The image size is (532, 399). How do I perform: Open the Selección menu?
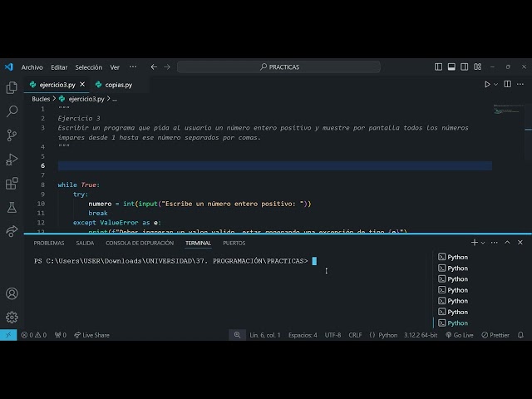(89, 67)
